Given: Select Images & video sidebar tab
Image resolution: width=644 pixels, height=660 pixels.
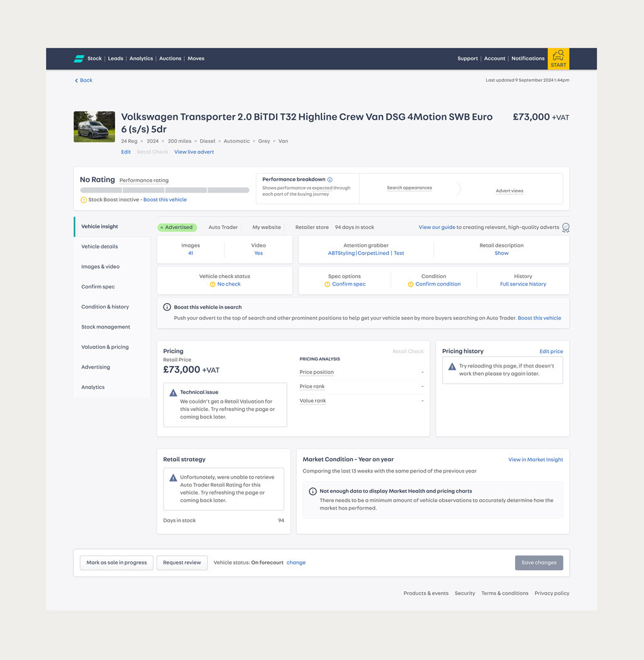Looking at the screenshot, I should point(100,267).
